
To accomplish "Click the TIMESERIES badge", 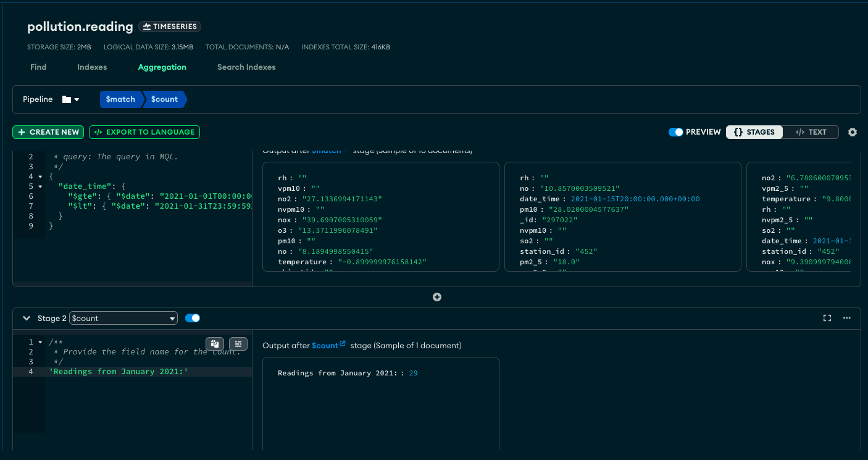I will (x=170, y=27).
